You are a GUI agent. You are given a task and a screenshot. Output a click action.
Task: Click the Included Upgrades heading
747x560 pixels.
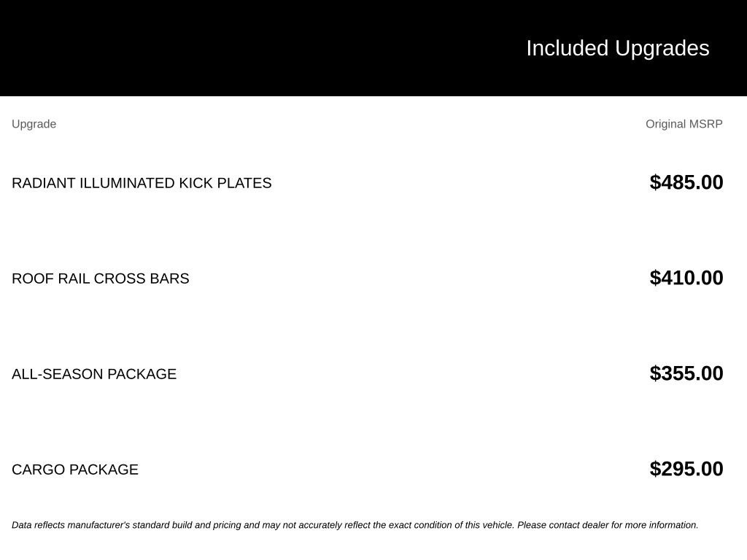[617, 49]
